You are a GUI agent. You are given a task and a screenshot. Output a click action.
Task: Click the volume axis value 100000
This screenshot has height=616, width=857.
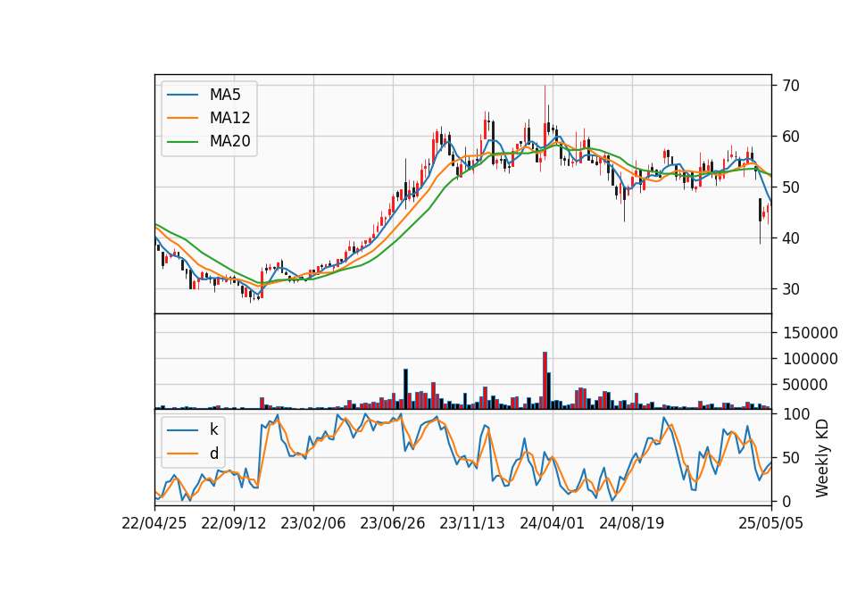(810, 359)
